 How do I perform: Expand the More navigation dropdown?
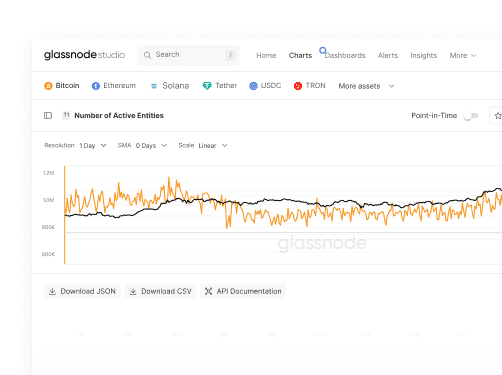click(x=463, y=55)
